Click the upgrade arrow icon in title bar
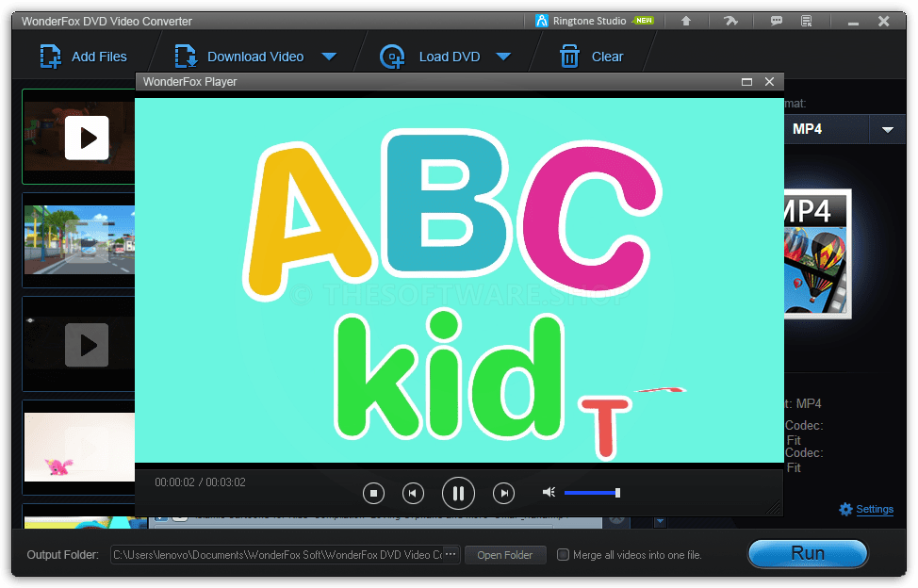This screenshot has width=918, height=588. click(686, 21)
